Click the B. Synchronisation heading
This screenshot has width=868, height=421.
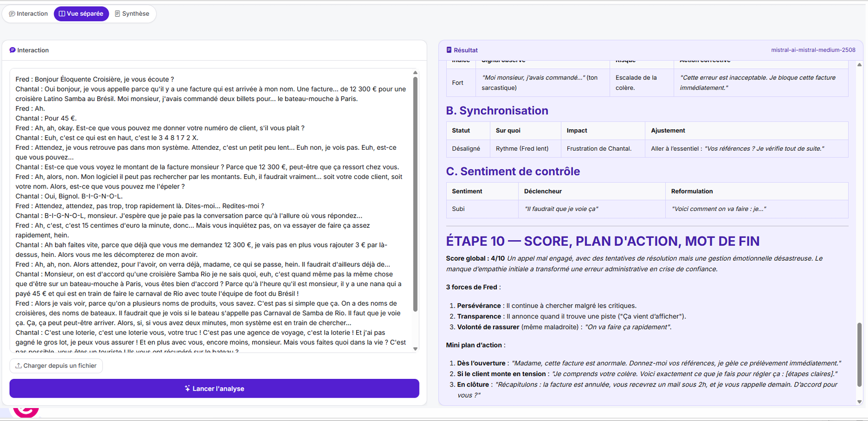[x=497, y=111]
